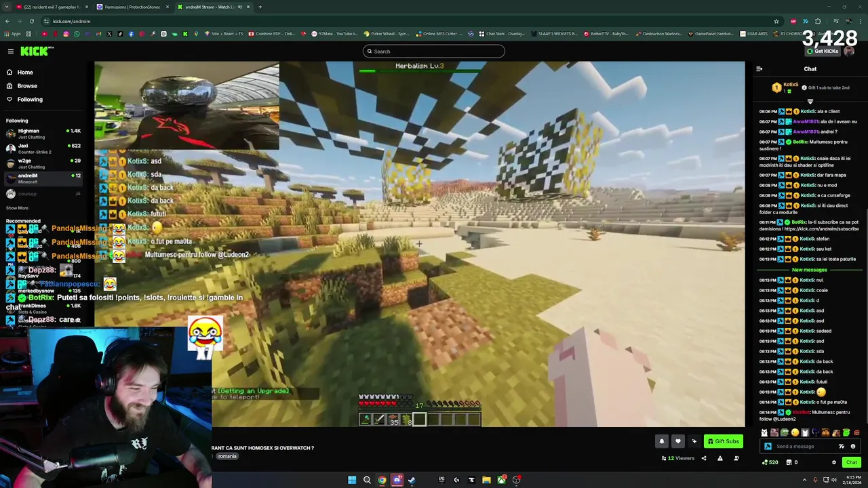Open the chat shop icon
Viewport: 868px width, 488px height.
pos(789,462)
